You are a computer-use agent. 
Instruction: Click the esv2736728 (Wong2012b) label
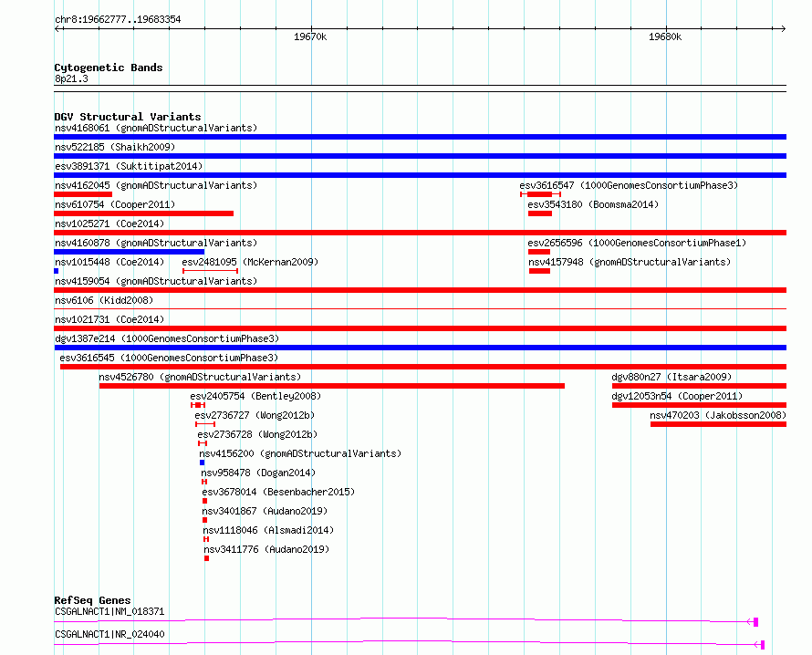(257, 434)
